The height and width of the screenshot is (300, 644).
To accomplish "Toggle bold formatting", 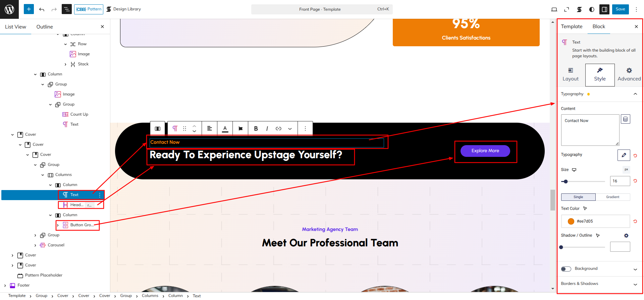I will pyautogui.click(x=256, y=129).
